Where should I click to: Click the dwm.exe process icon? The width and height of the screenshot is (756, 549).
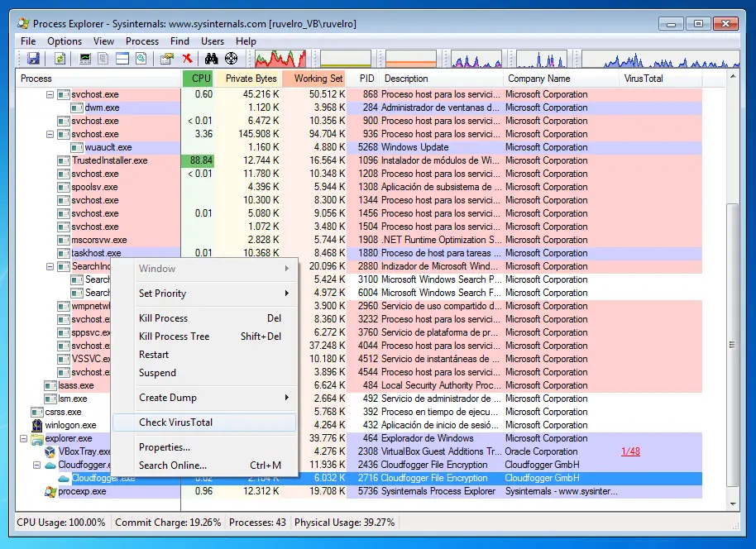77,108
